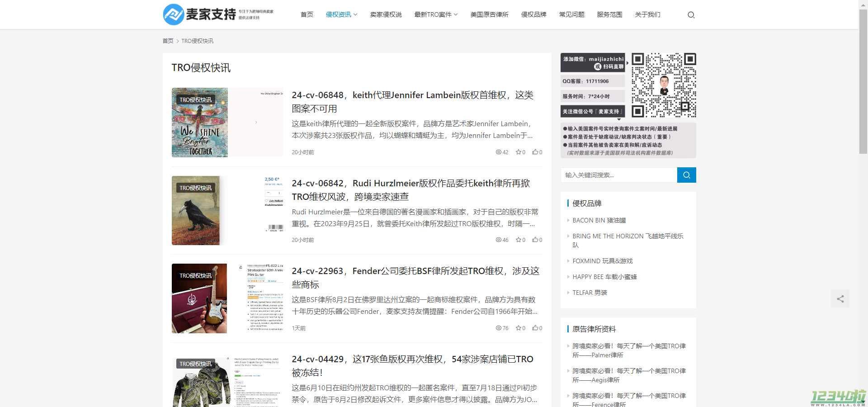Open guitar thumbnail of Fender article
This screenshot has width=868, height=407.
[x=227, y=298]
